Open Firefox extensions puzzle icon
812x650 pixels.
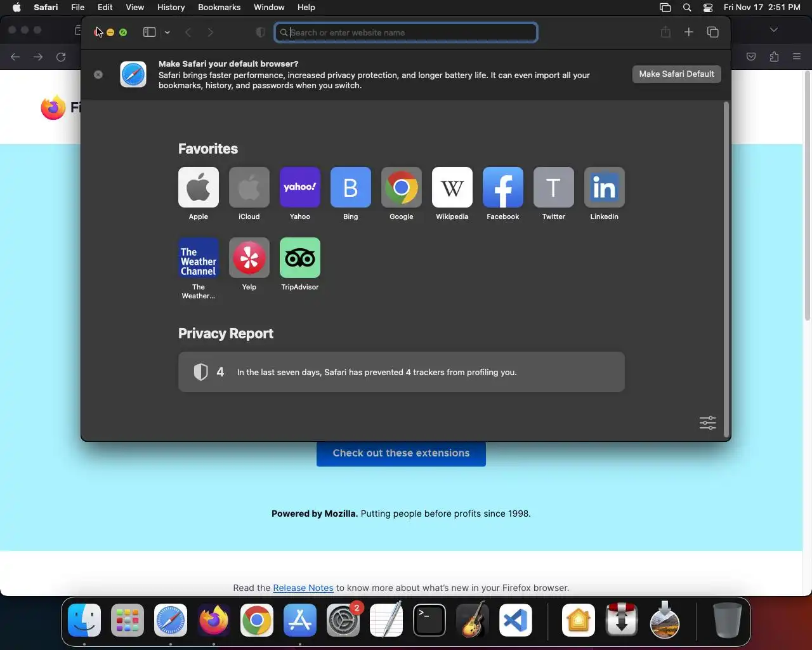coord(774,57)
